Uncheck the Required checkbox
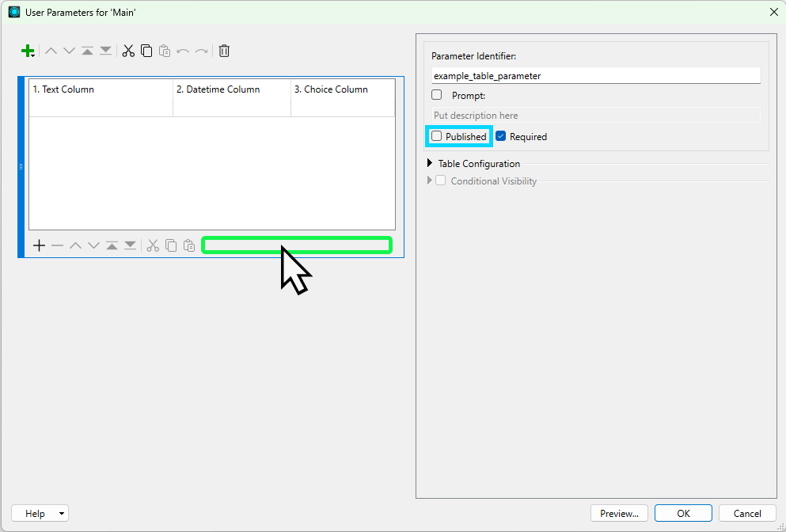 501,136
